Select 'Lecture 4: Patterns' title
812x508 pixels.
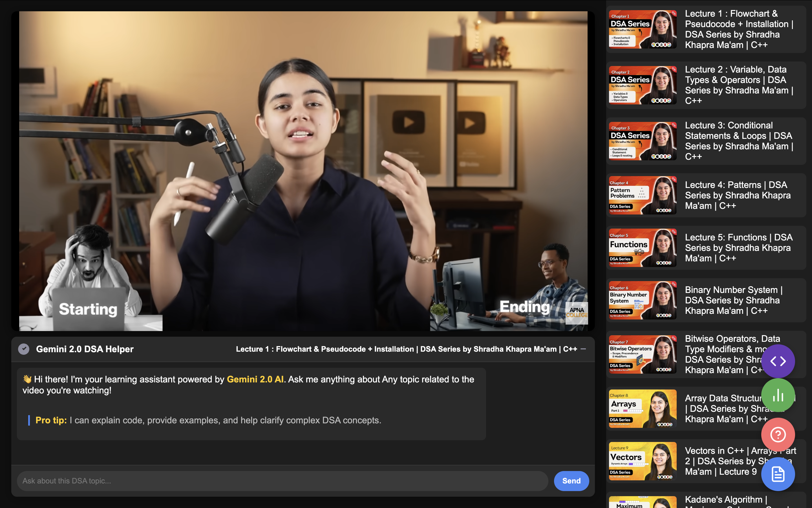[738, 195]
